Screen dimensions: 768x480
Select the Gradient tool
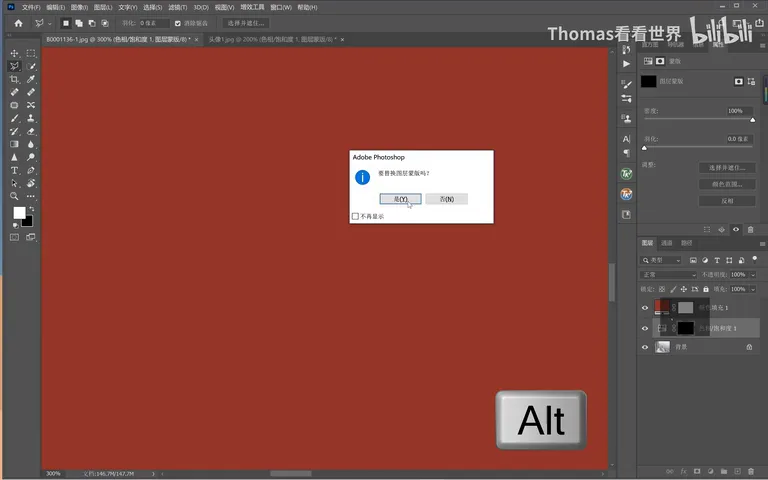coord(14,144)
